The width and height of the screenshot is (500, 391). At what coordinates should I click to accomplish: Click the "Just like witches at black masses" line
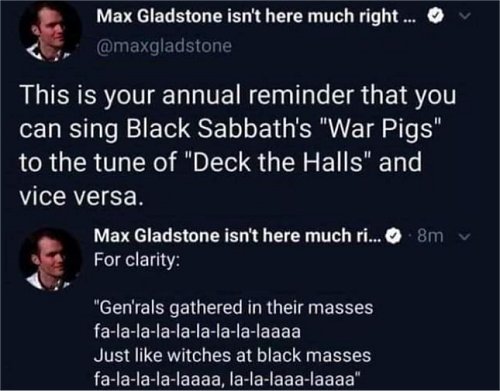232,355
